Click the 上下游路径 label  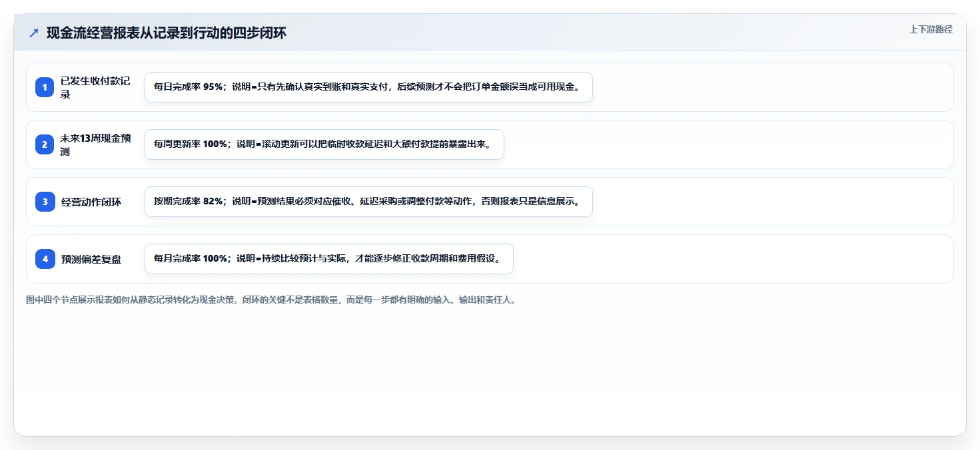[931, 29]
